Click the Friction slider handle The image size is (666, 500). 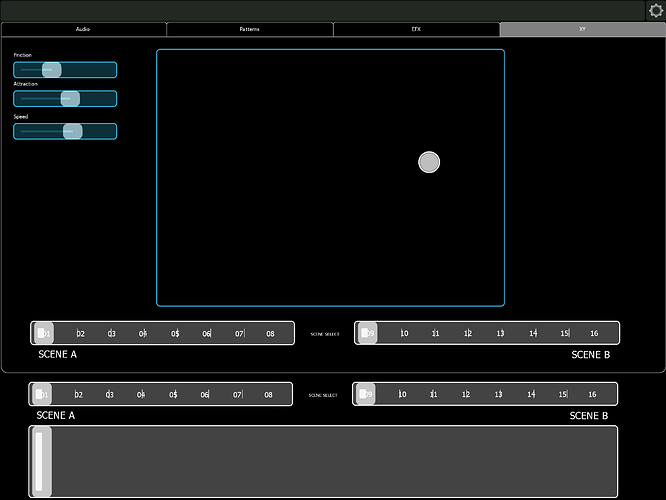52,70
